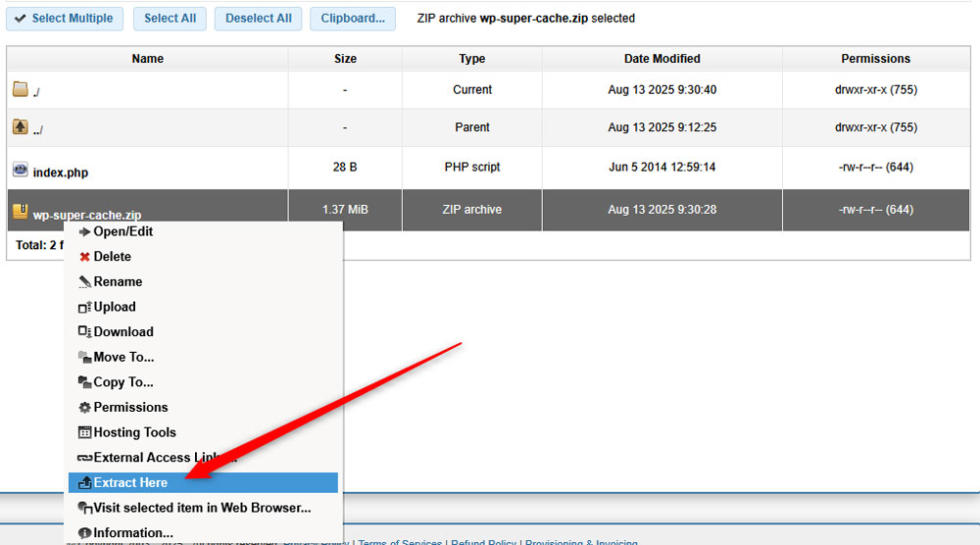Open the Refund Policy footer link
Image resolution: width=980 pixels, height=545 pixels.
483,541
